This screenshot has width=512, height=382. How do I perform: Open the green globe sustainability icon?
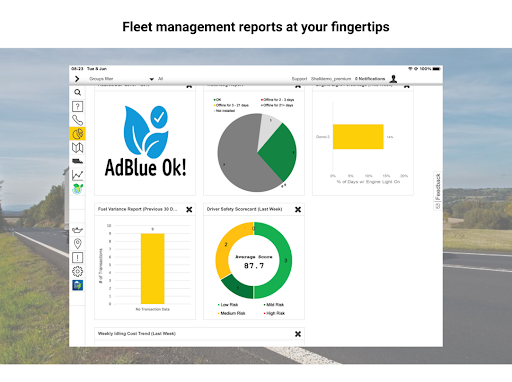77,189
